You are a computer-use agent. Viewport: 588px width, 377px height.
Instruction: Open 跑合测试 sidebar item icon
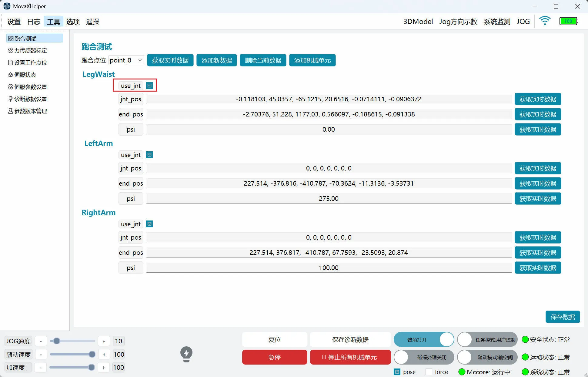[11, 39]
